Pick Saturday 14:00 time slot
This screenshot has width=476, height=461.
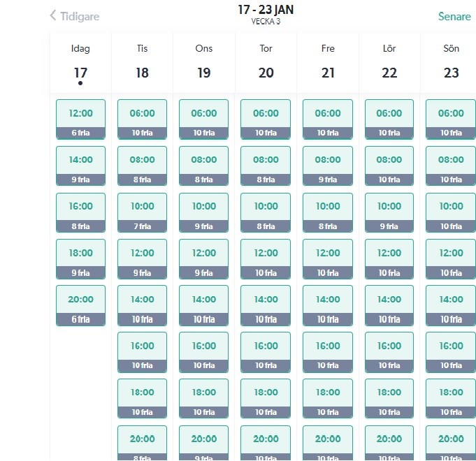[x=389, y=305]
